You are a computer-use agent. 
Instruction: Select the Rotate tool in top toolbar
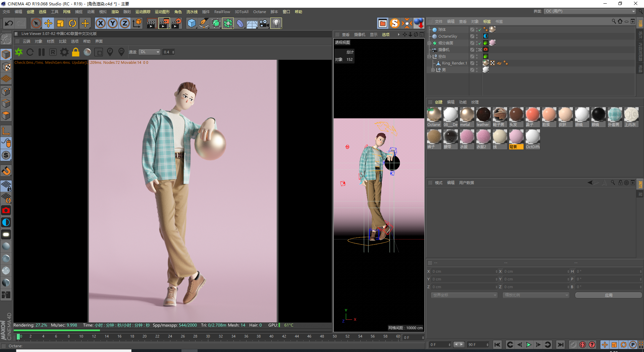coord(72,23)
